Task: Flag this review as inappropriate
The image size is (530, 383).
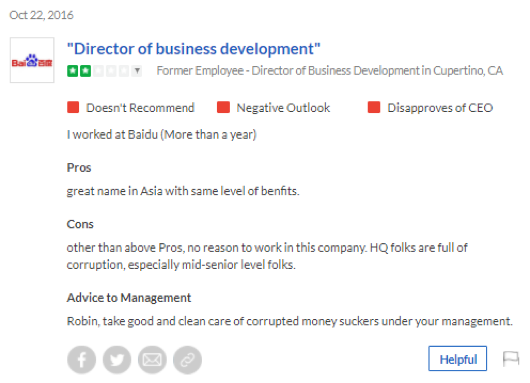Action: (x=511, y=359)
